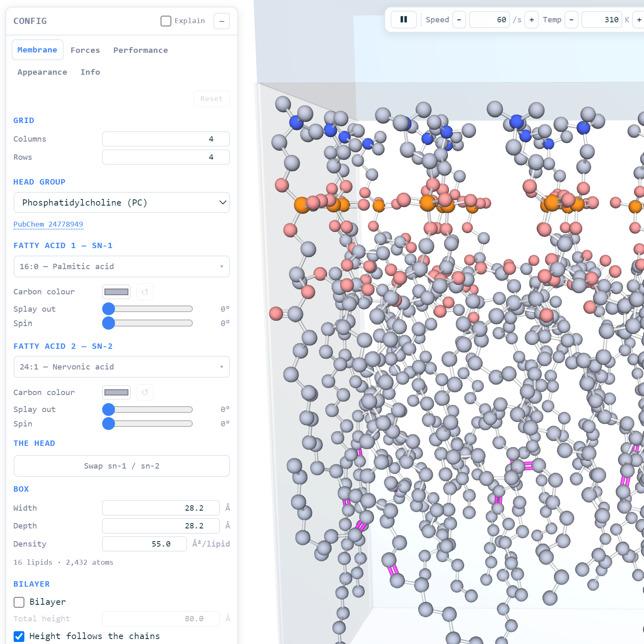Click the '16 lipids · 2,432 atoms' text
This screenshot has width=644, height=644.
click(63, 563)
